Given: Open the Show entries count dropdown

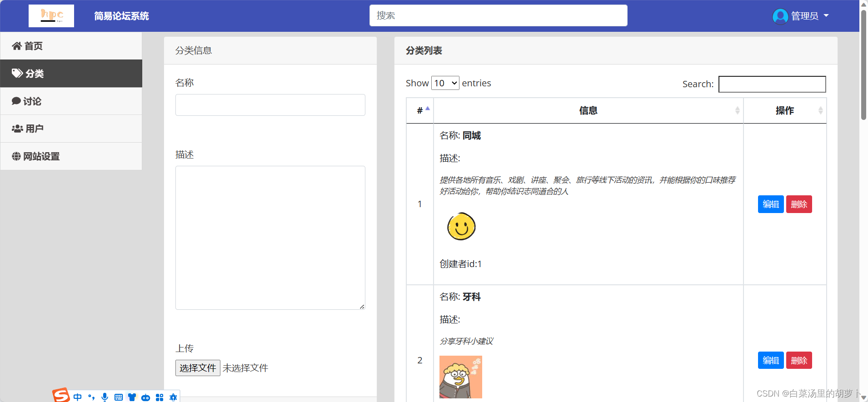Looking at the screenshot, I should pos(445,83).
